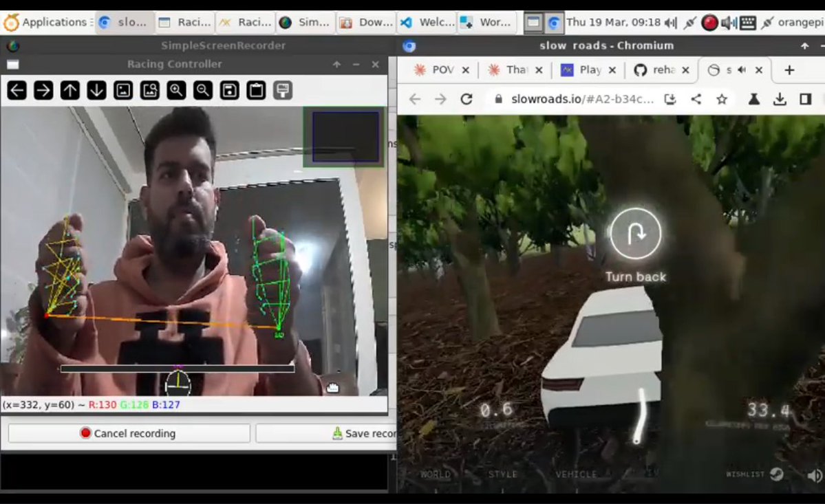
Task: Click the flask extension icon in Chromium toolbar
Action: click(753, 99)
